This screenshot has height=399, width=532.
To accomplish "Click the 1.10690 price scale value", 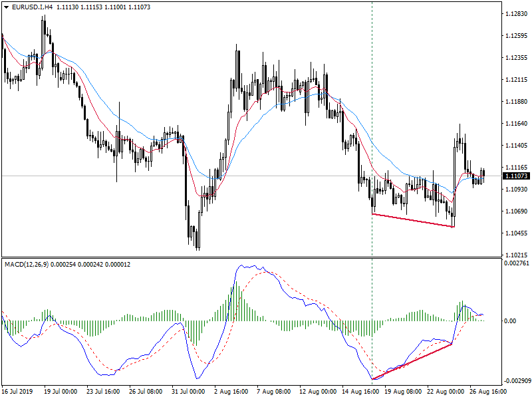I will click(517, 211).
